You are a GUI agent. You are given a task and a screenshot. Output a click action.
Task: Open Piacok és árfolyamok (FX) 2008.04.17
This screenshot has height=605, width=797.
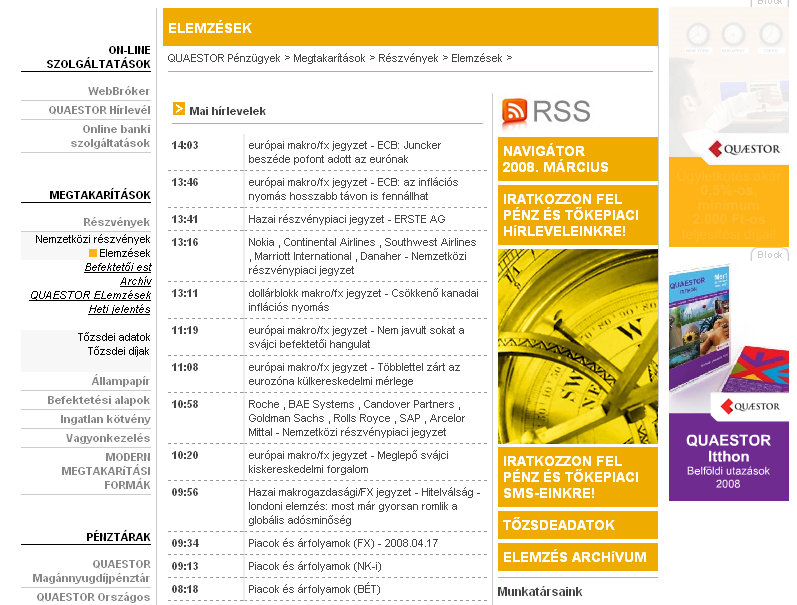(343, 543)
